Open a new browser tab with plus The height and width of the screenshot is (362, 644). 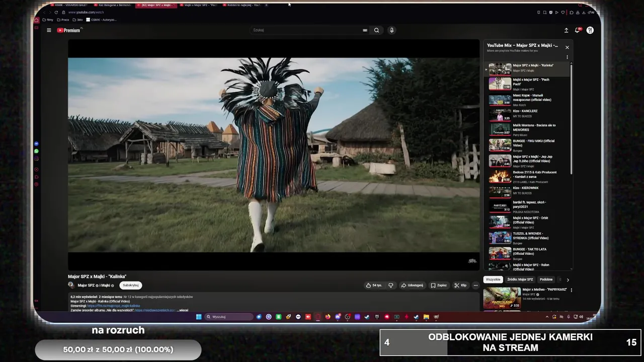266,5
